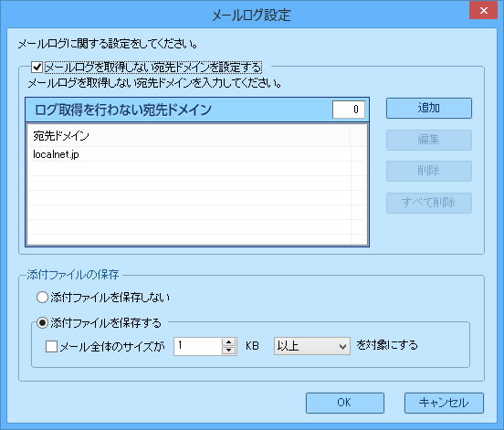Click the 削除 button

[x=429, y=171]
